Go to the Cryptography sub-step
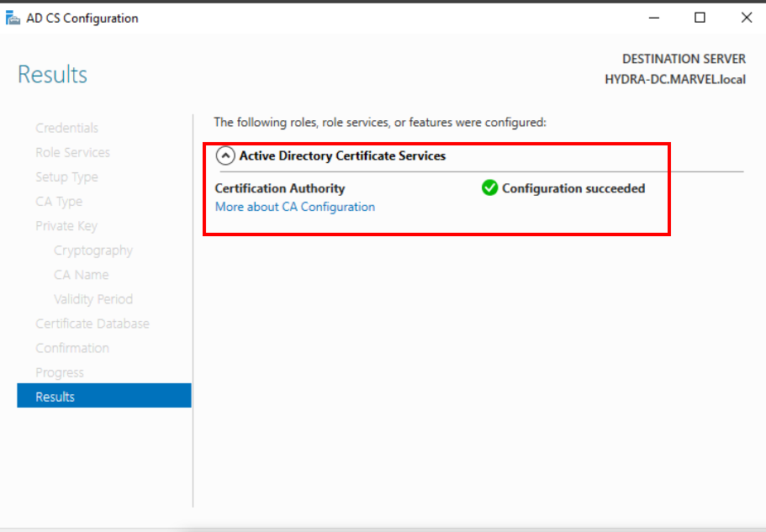Viewport: 766px width, 532px height. coord(93,250)
